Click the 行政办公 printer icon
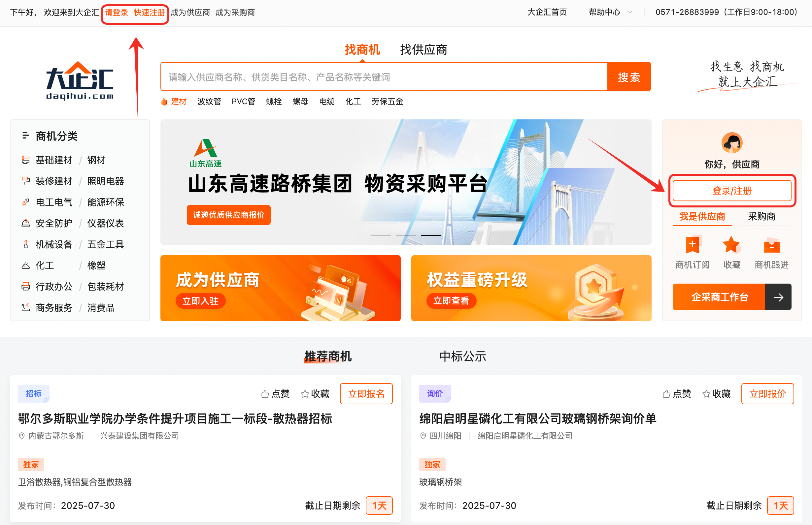 [x=26, y=287]
